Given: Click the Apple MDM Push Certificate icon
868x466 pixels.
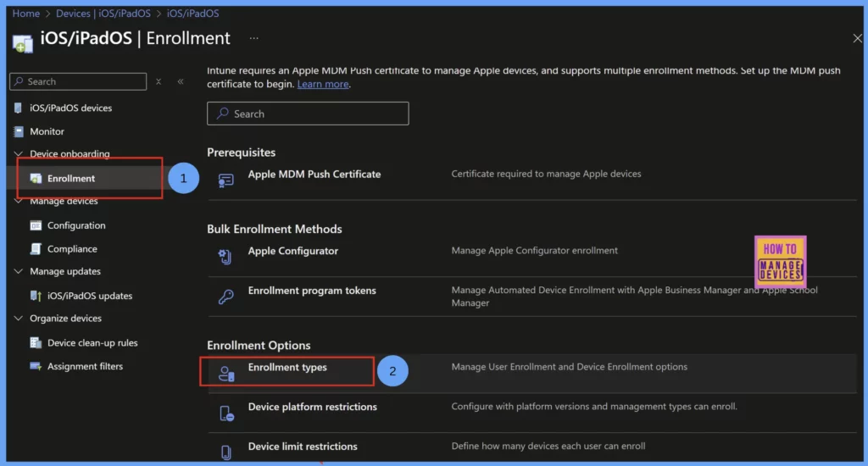Looking at the screenshot, I should click(225, 180).
